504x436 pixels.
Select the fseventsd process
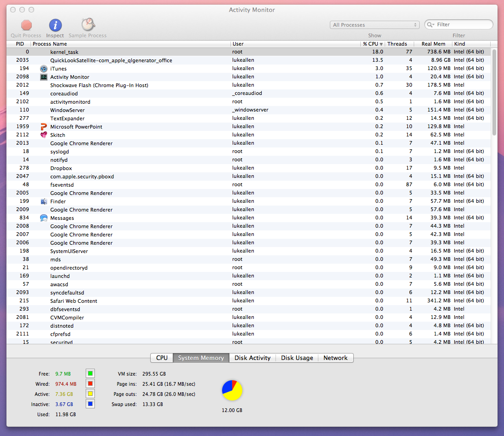point(248,184)
